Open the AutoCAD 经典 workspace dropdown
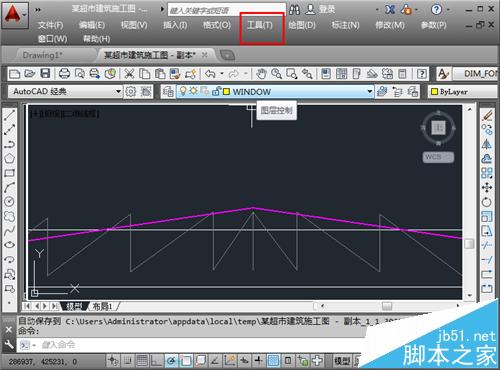 click(118, 91)
